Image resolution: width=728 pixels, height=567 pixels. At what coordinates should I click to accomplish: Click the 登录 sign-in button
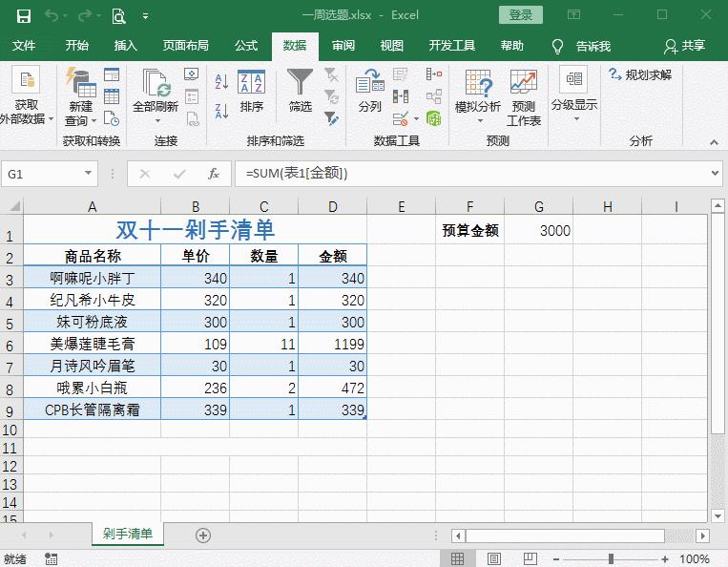pos(520,15)
